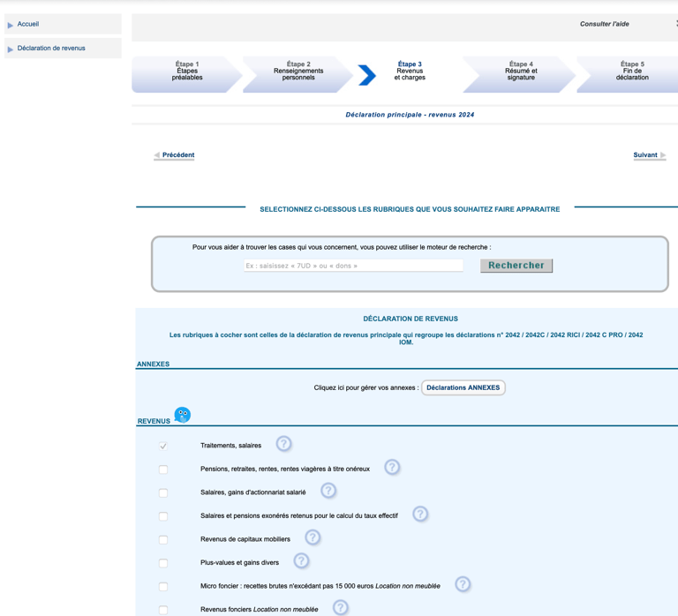Click Consulter l'aide
This screenshot has width=678, height=616.
tap(605, 24)
